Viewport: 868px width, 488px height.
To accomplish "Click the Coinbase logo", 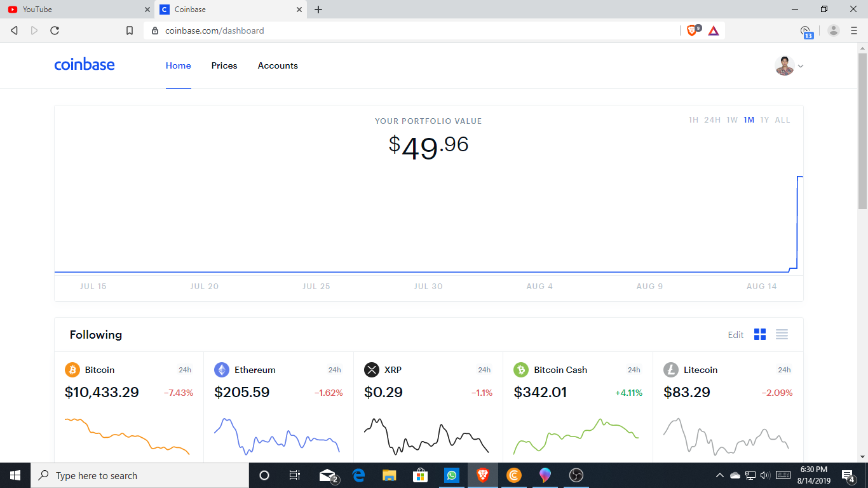I will point(85,65).
